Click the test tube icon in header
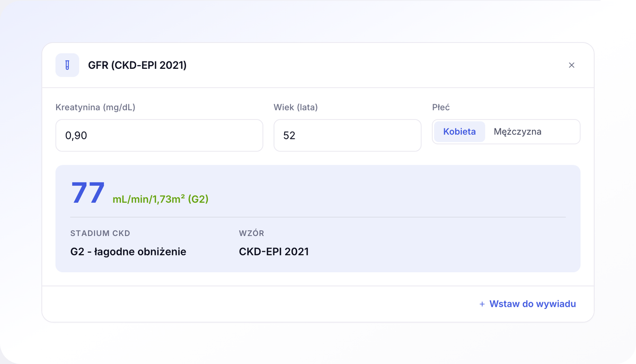Image resolution: width=636 pixels, height=364 pixels. point(67,65)
